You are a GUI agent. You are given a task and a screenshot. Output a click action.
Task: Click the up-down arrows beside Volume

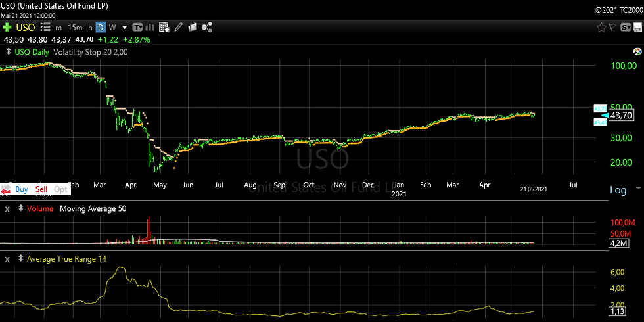[21, 209]
